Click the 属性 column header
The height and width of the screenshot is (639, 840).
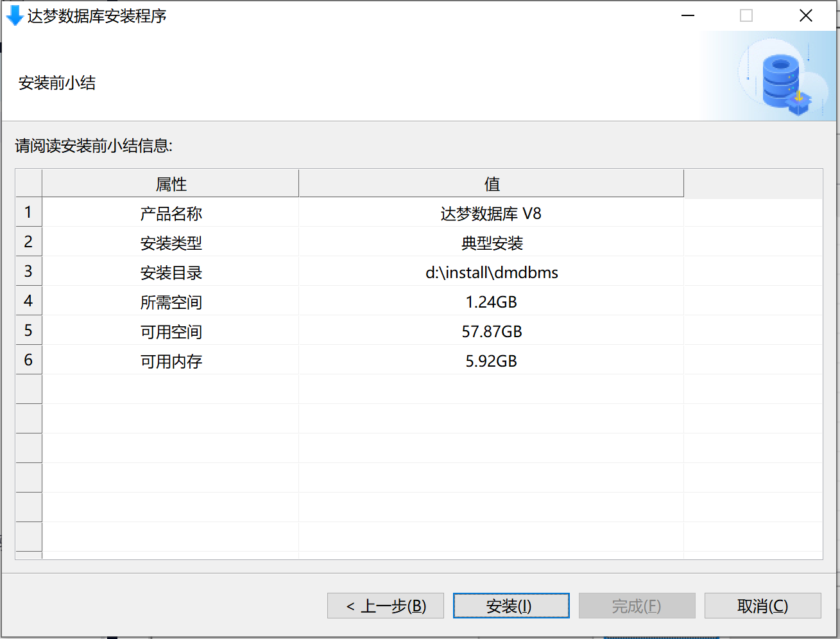click(171, 184)
